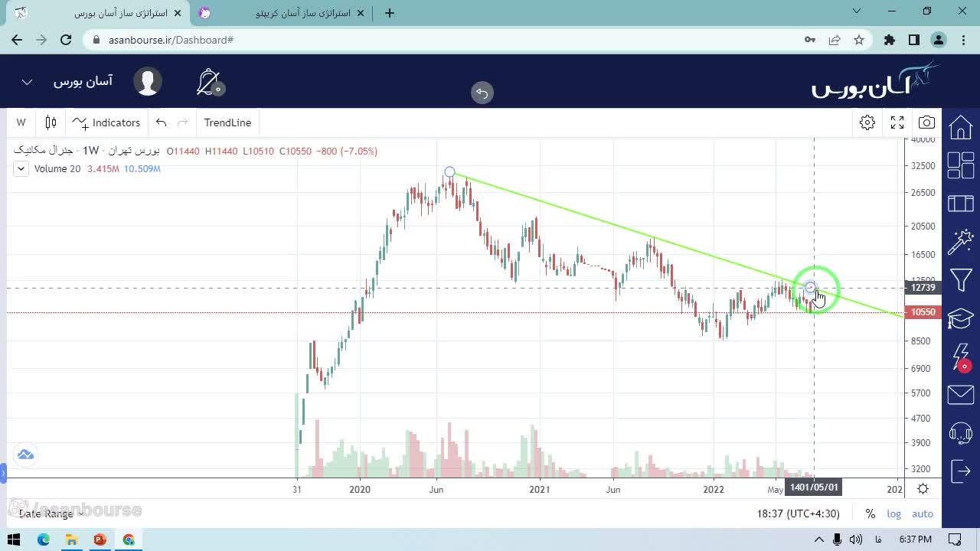This screenshot has height=551, width=980.
Task: Collapse the Volume 20 indicator legend
Action: [21, 169]
